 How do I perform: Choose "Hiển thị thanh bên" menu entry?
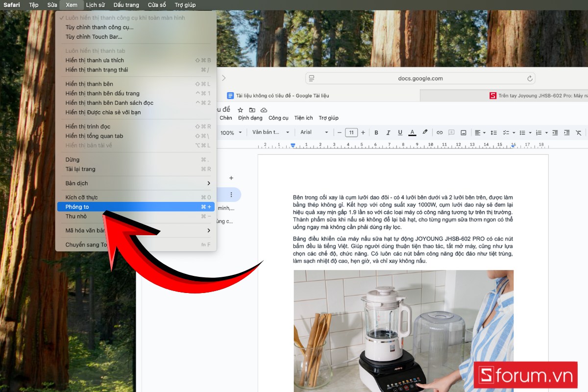(x=136, y=84)
